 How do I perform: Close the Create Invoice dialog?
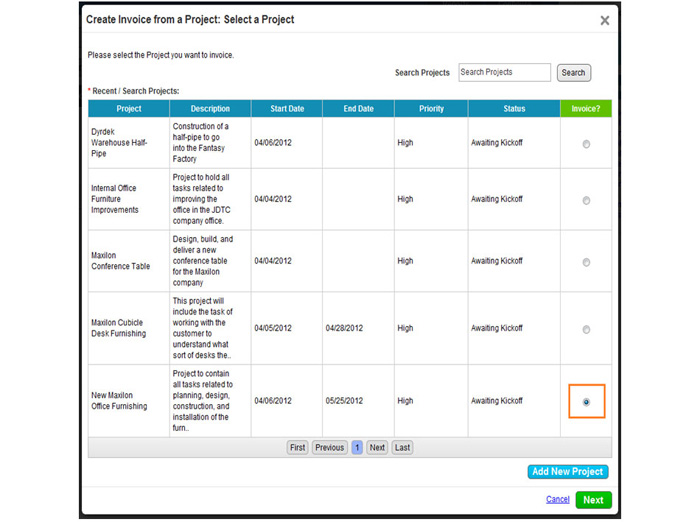pyautogui.click(x=604, y=21)
